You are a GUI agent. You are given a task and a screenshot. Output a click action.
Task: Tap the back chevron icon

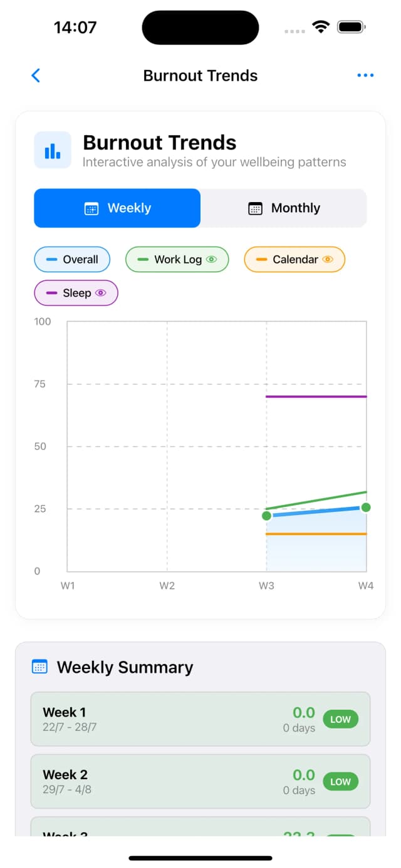(x=36, y=76)
